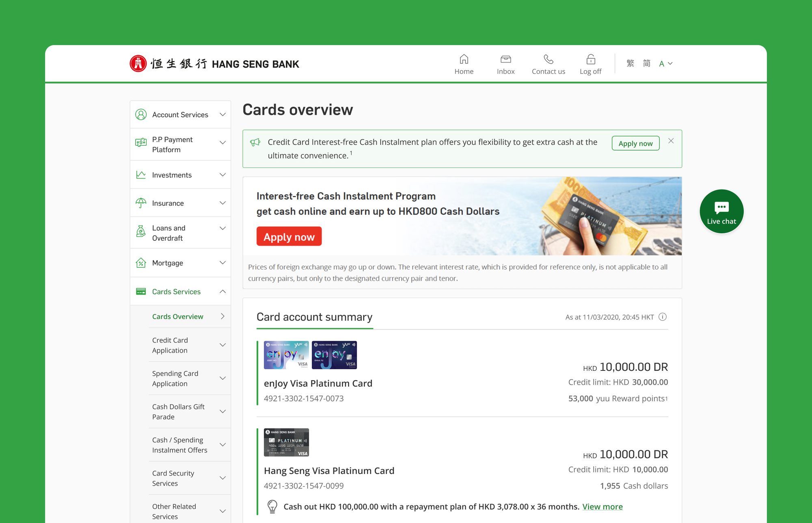Image resolution: width=812 pixels, height=523 pixels.
Task: Expand Card Security Services chevron
Action: 222,478
